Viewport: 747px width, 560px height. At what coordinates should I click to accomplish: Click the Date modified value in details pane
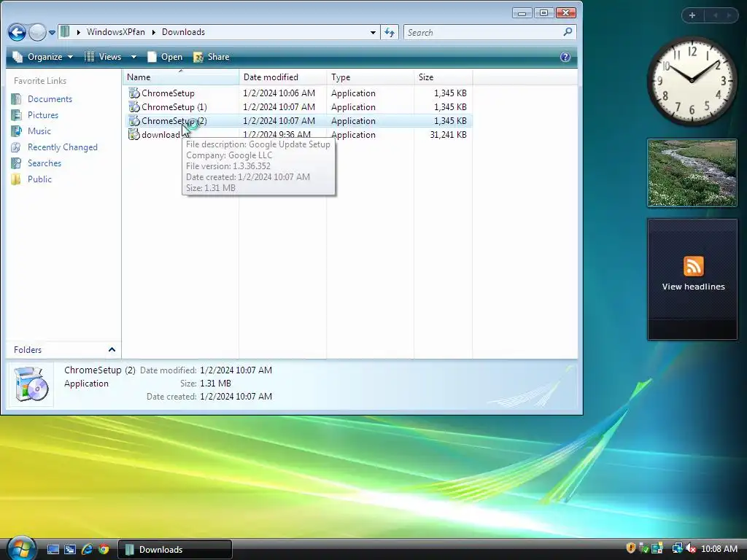pos(236,370)
